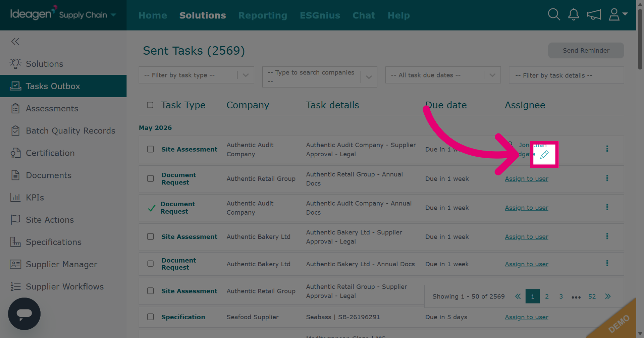The height and width of the screenshot is (338, 644).
Task: Edit assignee with the pencil icon
Action: (x=544, y=155)
